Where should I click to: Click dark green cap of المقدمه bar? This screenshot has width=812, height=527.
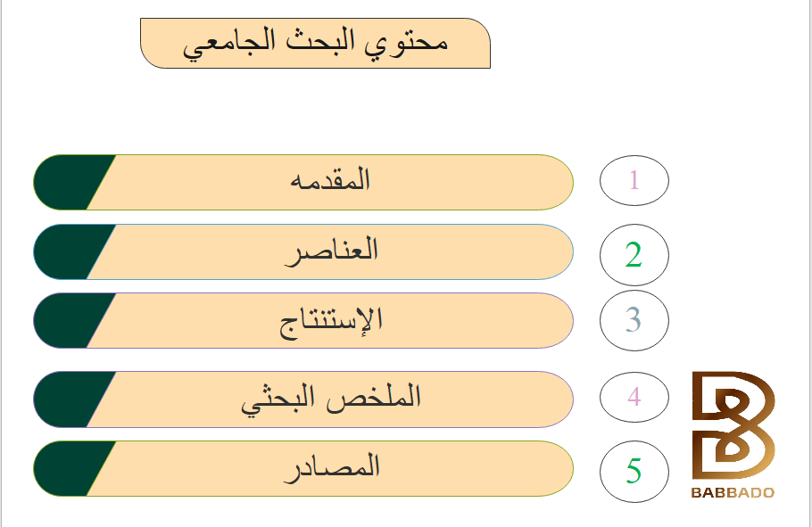(x=70, y=182)
